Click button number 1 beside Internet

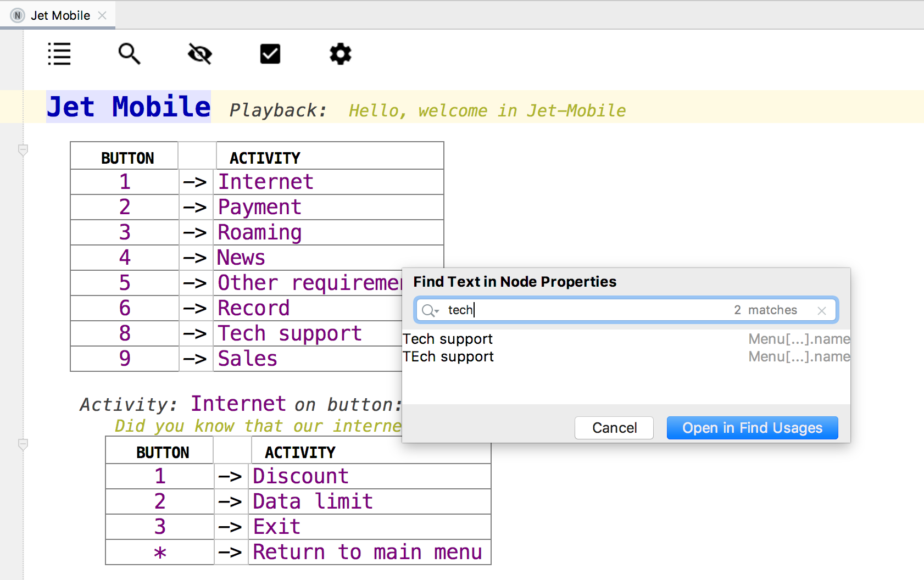click(125, 182)
